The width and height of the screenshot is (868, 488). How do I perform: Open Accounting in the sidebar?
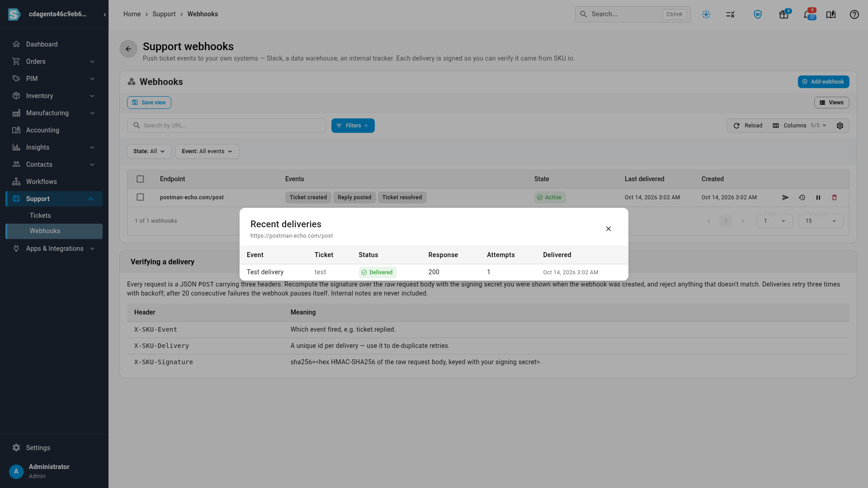[x=54, y=130]
